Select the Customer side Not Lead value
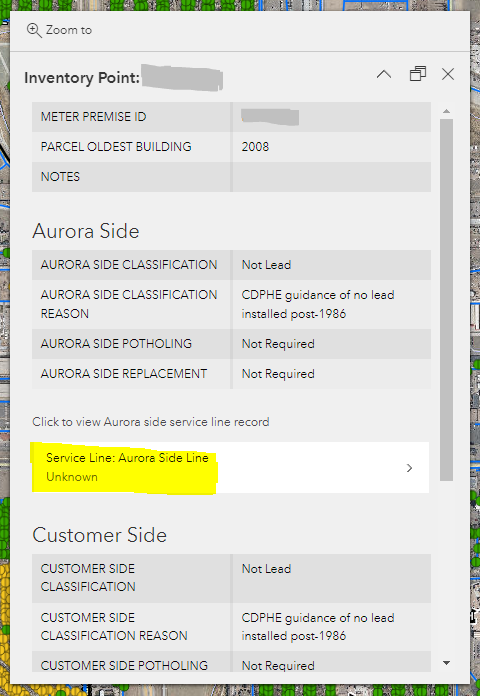This screenshot has height=696, width=480. [266, 569]
